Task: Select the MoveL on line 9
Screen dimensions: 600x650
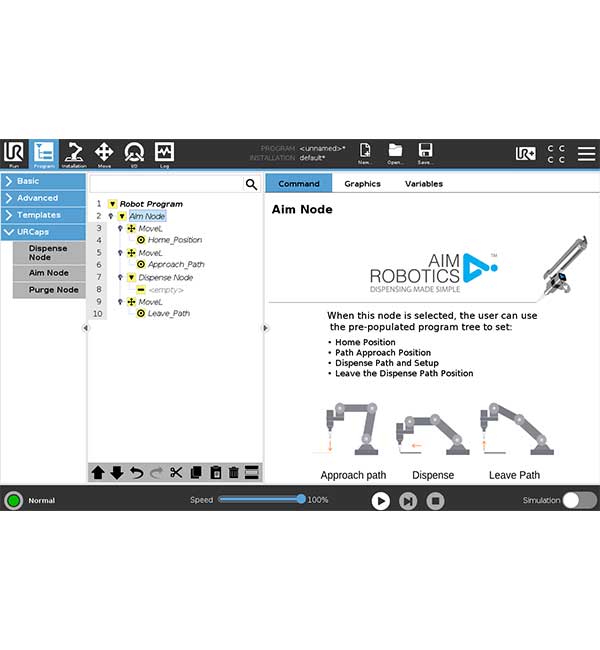Action: tap(150, 302)
